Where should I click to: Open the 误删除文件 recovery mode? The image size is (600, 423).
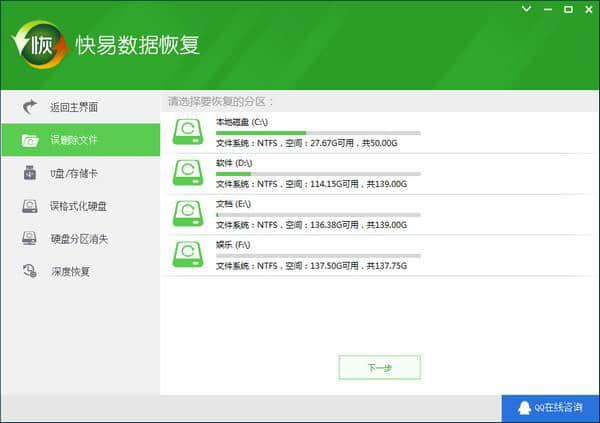point(80,140)
